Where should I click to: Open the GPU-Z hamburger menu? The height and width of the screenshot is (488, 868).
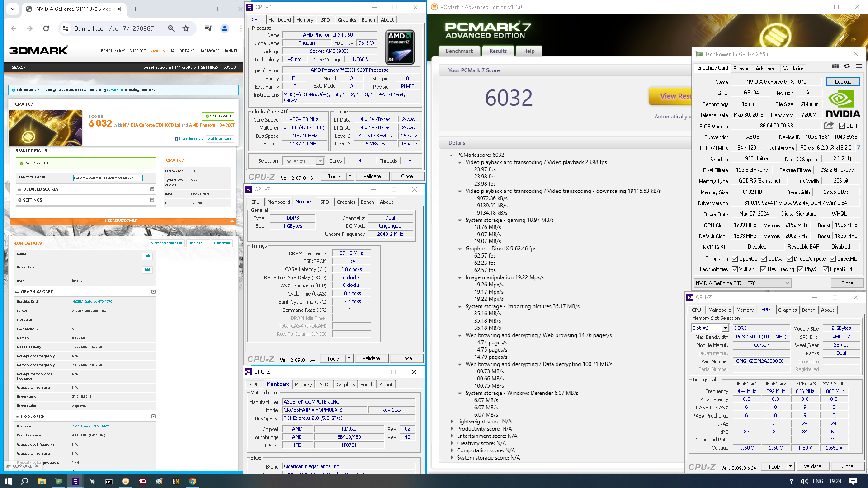pyautogui.click(x=859, y=66)
